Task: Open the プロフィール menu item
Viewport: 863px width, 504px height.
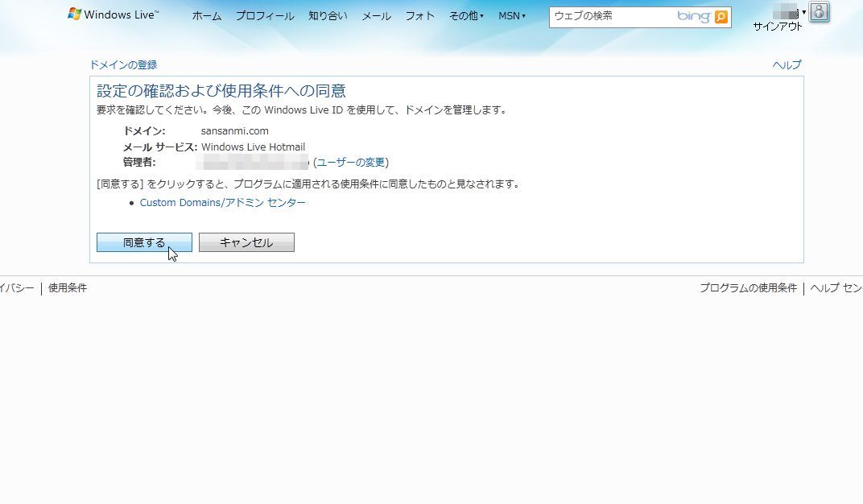Action: click(265, 17)
